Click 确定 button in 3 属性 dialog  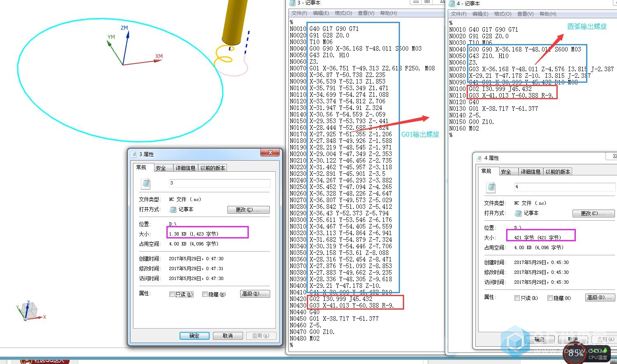[194, 336]
